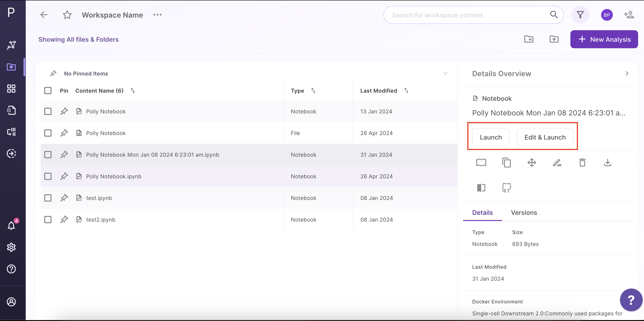
Task: Click the Edit & Launch button
Action: (545, 137)
